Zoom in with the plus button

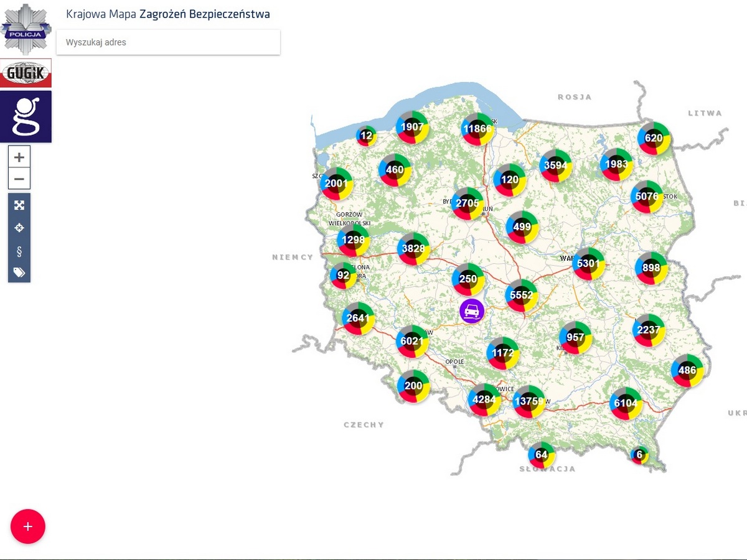coord(19,157)
